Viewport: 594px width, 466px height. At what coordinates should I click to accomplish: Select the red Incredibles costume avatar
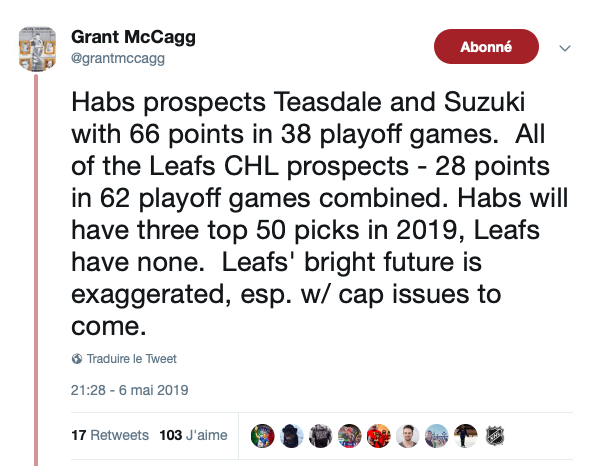(x=378, y=436)
